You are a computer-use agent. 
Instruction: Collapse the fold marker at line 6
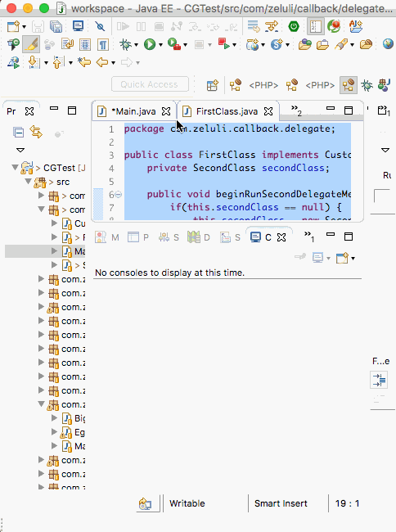click(x=119, y=195)
